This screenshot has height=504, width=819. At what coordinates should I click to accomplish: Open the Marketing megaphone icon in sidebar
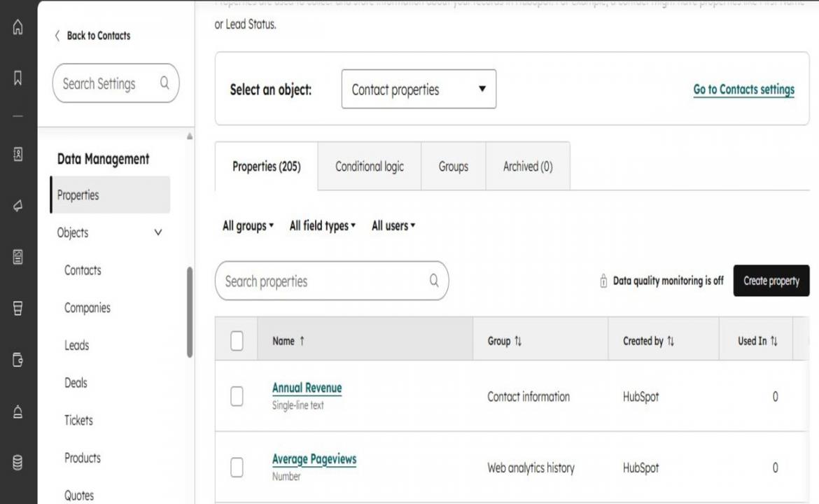point(17,205)
